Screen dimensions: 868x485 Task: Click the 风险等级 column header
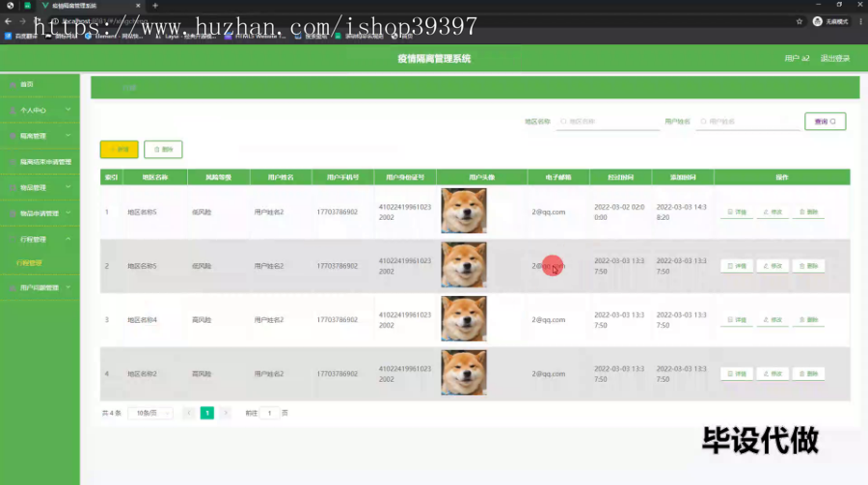(x=219, y=177)
